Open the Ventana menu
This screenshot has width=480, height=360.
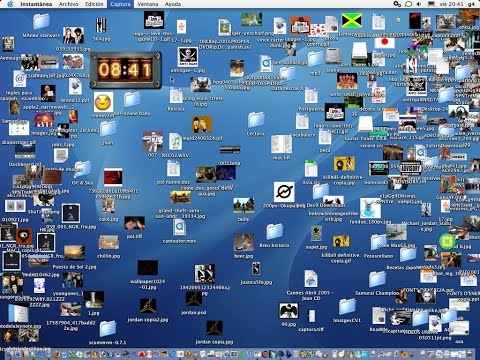(x=148, y=4)
